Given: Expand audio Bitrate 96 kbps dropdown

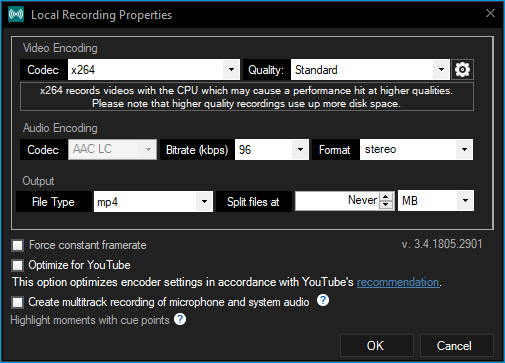Looking at the screenshot, I should tap(272, 150).
